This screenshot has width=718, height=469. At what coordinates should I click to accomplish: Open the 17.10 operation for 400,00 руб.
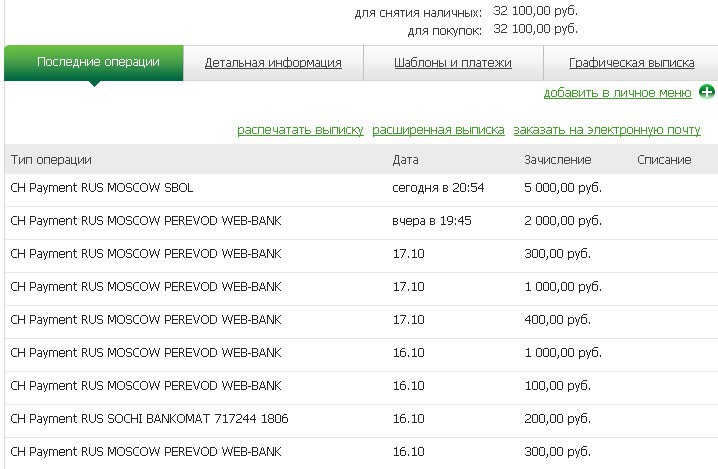tap(145, 320)
